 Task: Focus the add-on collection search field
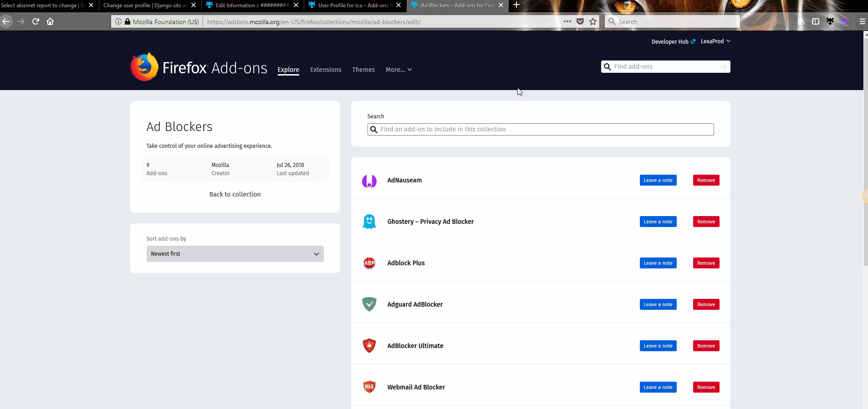pos(541,129)
